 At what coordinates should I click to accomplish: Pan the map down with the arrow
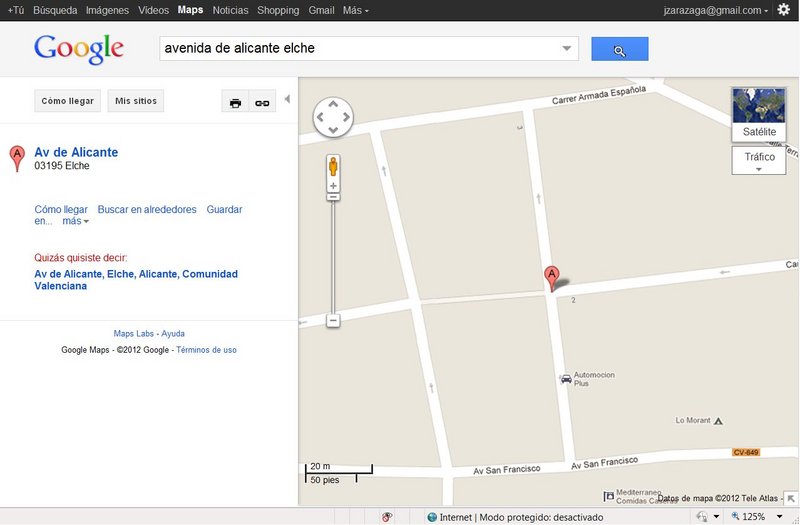pos(333,130)
